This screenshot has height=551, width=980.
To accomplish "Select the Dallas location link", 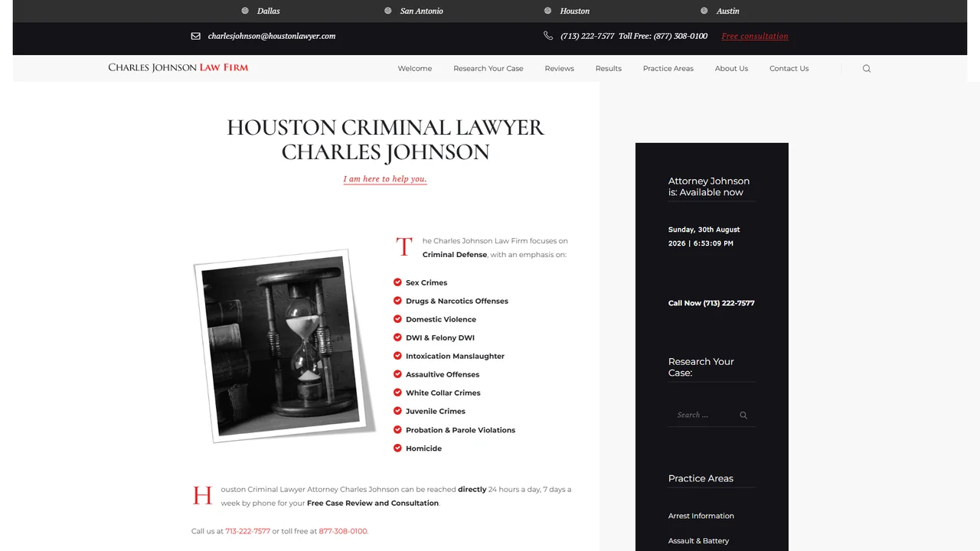I will click(x=269, y=11).
